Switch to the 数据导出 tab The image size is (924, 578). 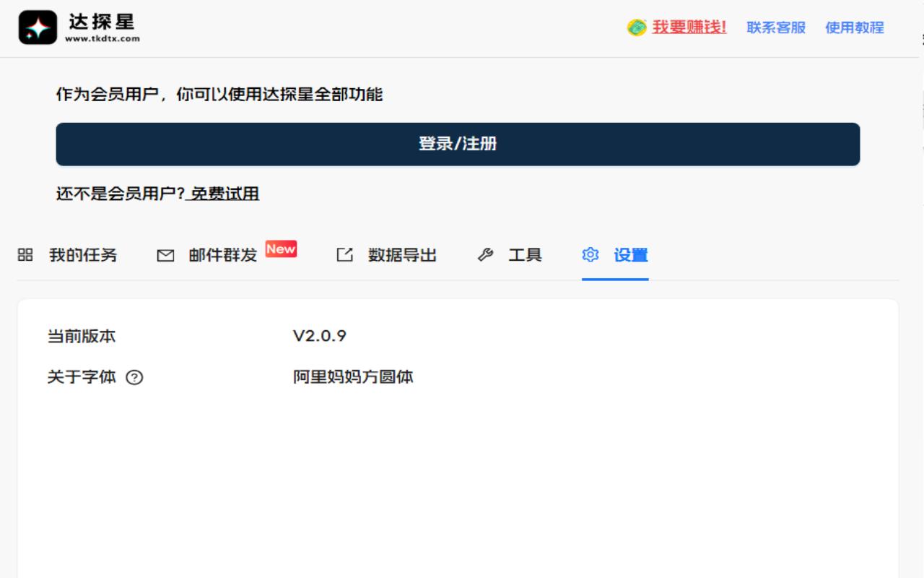[402, 254]
